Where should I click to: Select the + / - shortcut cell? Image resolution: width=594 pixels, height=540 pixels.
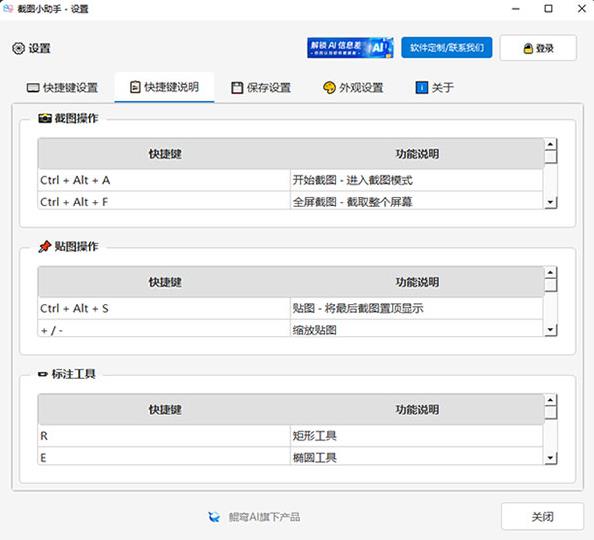click(x=164, y=328)
